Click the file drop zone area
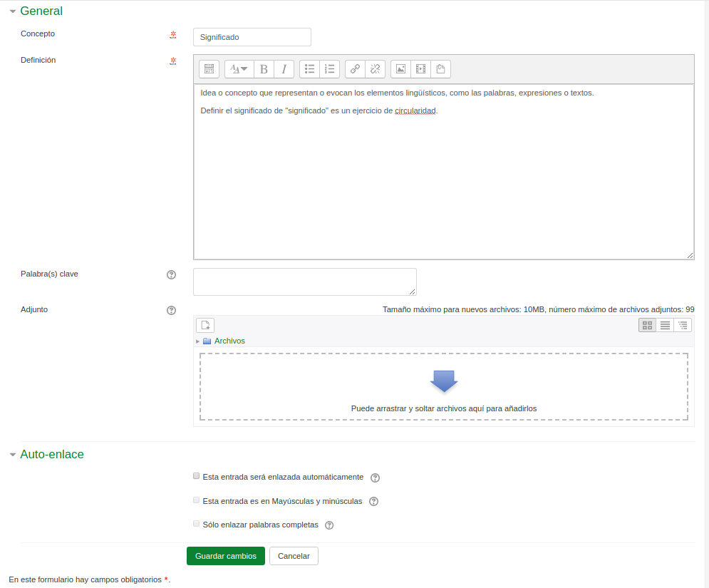 444,387
